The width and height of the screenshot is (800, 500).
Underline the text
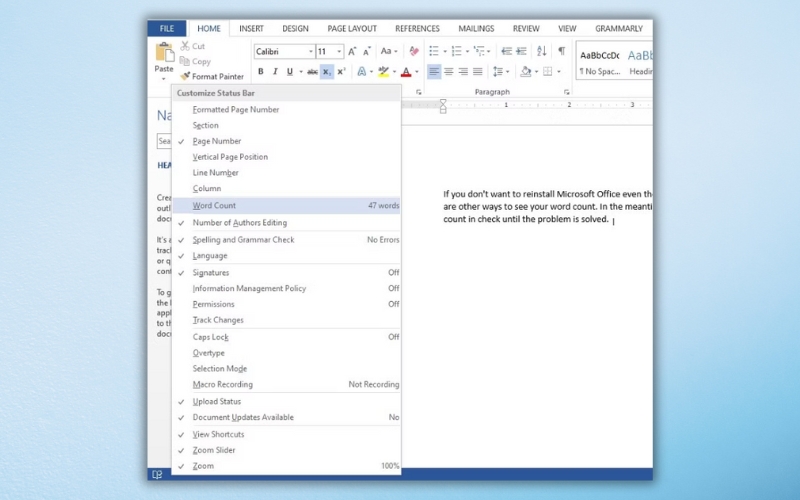pos(289,71)
